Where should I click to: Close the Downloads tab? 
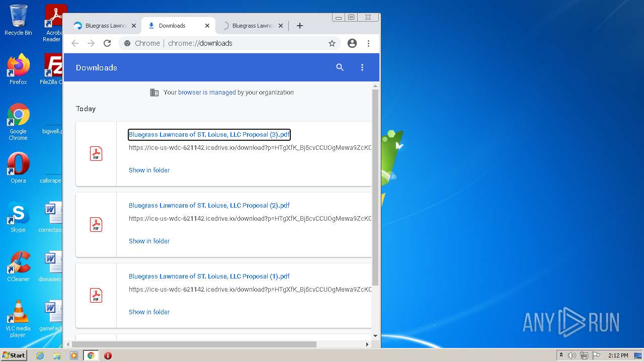click(207, 26)
